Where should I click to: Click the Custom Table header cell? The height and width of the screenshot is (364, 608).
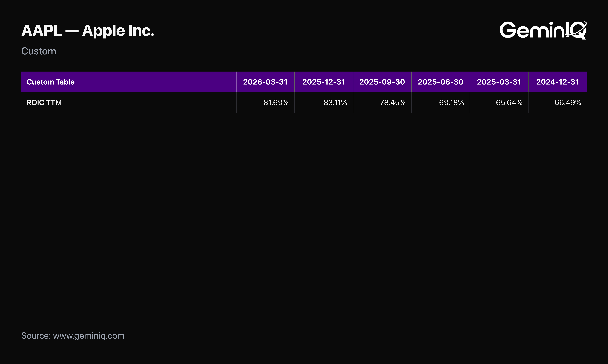pyautogui.click(x=129, y=82)
